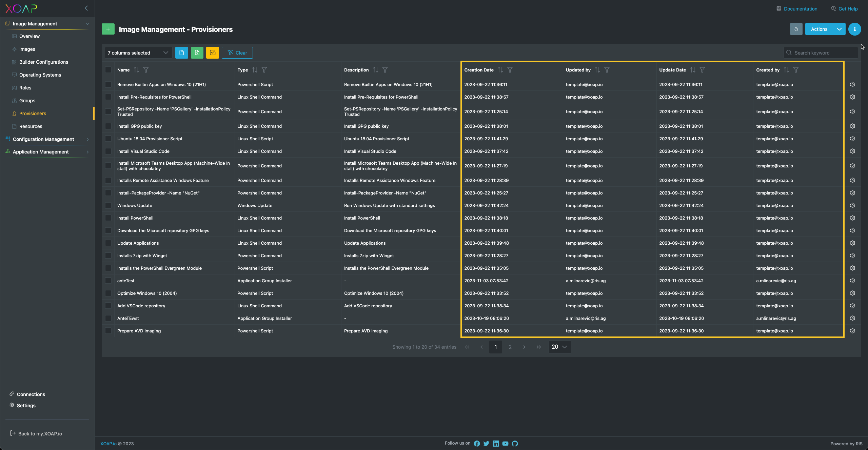Export table using blue file icon
The height and width of the screenshot is (450, 868).
click(x=181, y=53)
